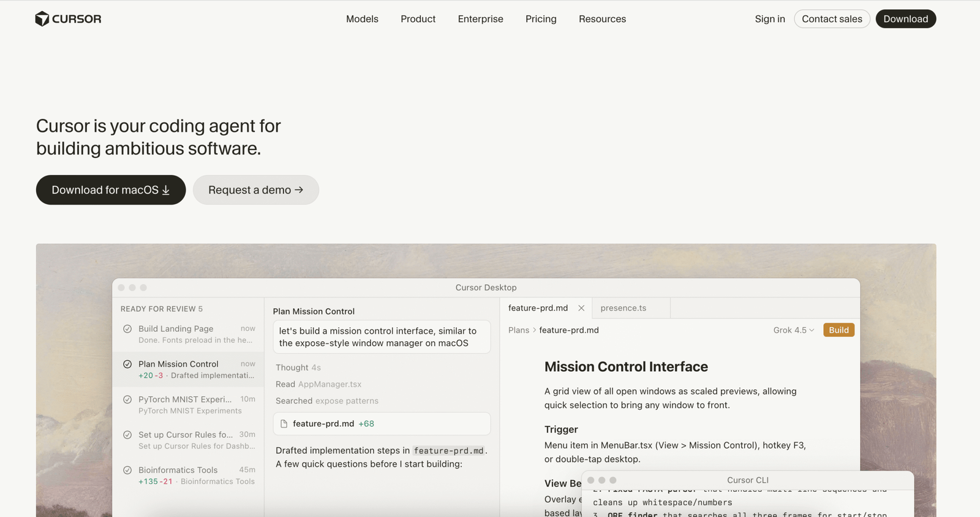Click the Trigger section heading
This screenshot has width=980, height=517.
tap(561, 429)
